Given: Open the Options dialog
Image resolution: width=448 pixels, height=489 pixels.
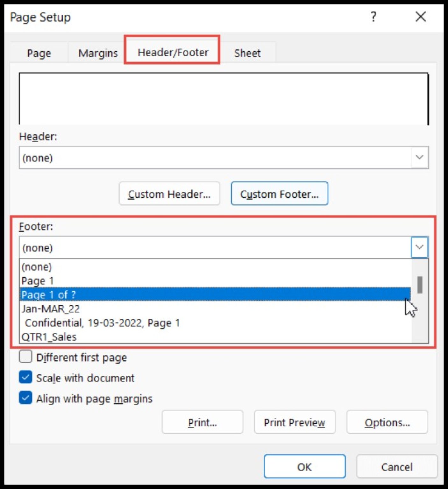Looking at the screenshot, I should pos(387,422).
